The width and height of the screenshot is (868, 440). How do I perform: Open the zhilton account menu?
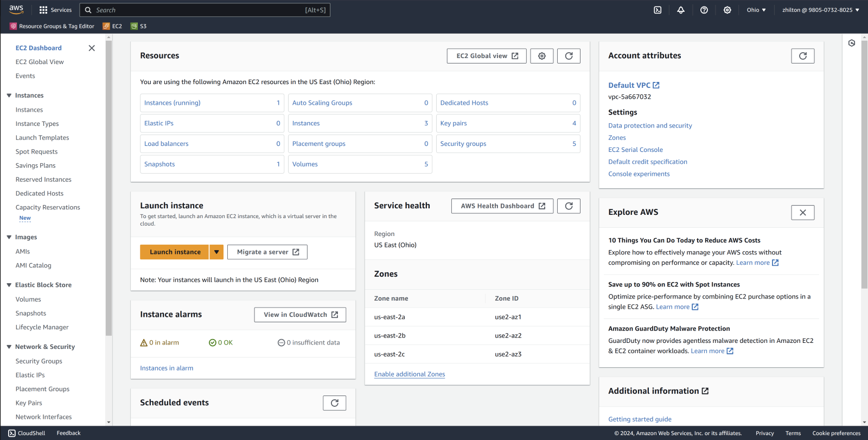pos(821,10)
